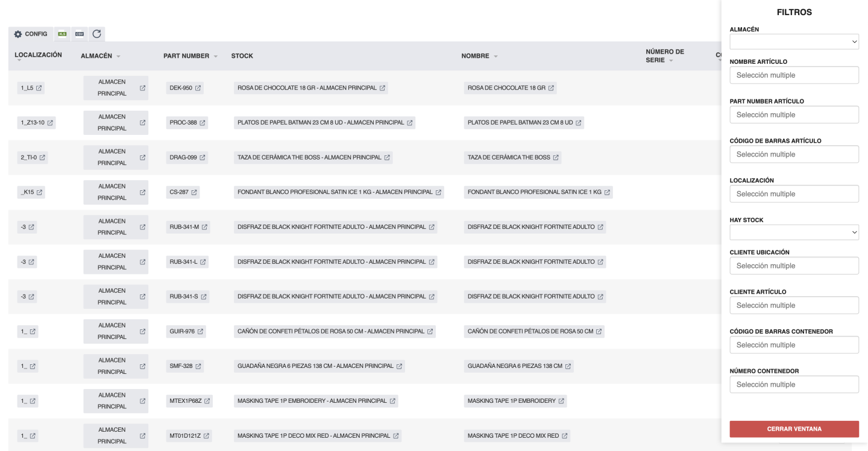The image size is (868, 451).
Task: Click the ALMACÉN column header
Action: [96, 56]
